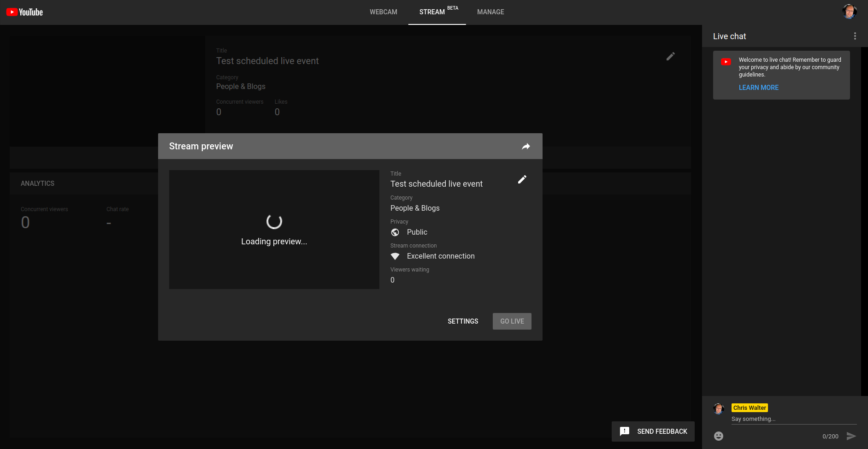
Task: Open the user account avatar menu
Action: point(849,12)
